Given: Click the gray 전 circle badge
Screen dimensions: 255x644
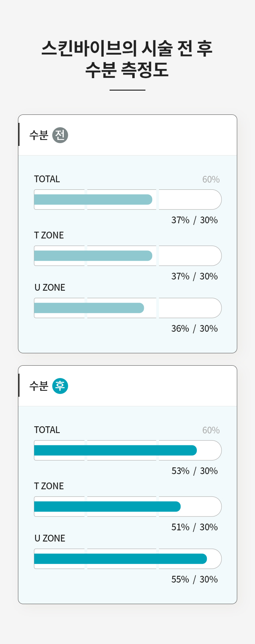Looking at the screenshot, I should (x=60, y=135).
